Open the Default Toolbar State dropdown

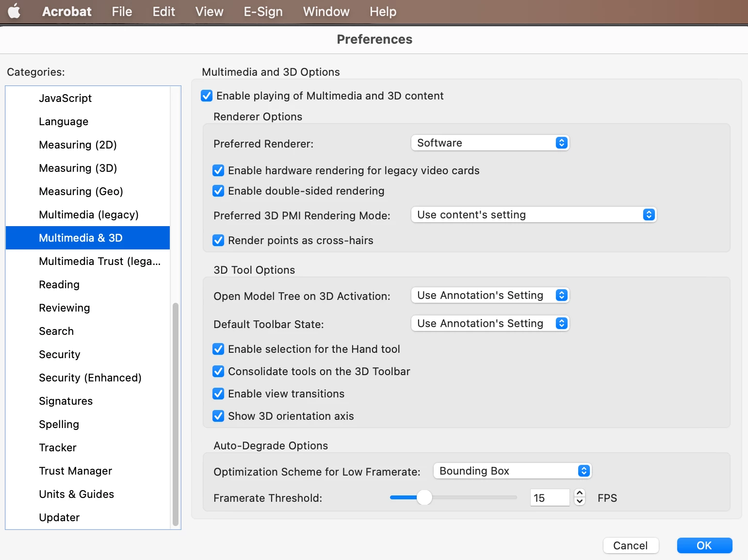coord(490,323)
